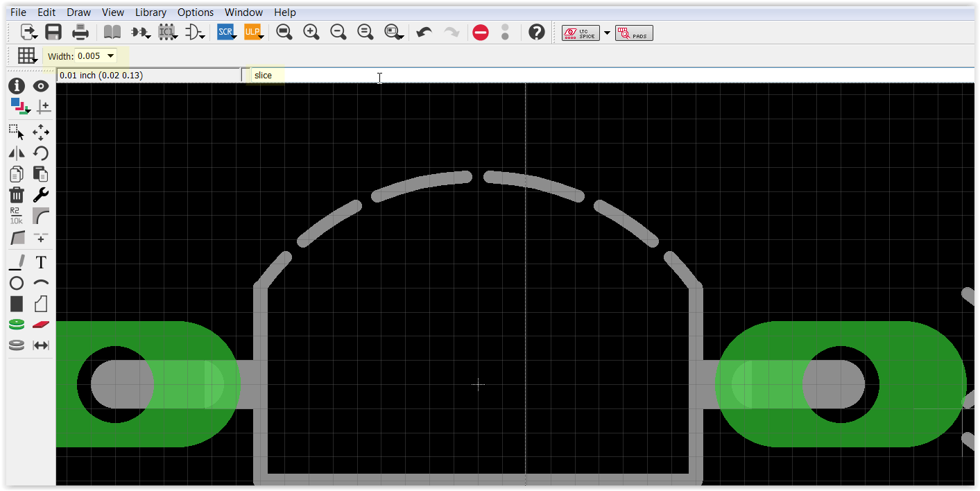Open the Display layers dialog
Screen dimensions: 980x491
[16, 106]
